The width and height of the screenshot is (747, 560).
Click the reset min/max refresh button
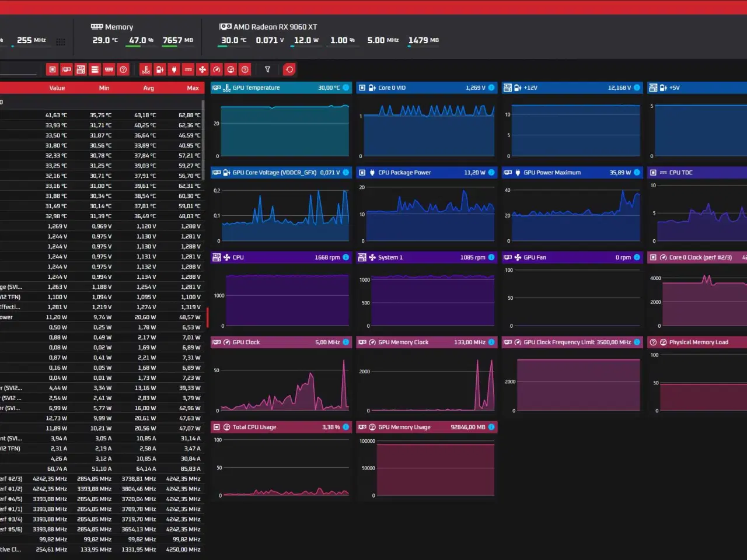click(289, 69)
